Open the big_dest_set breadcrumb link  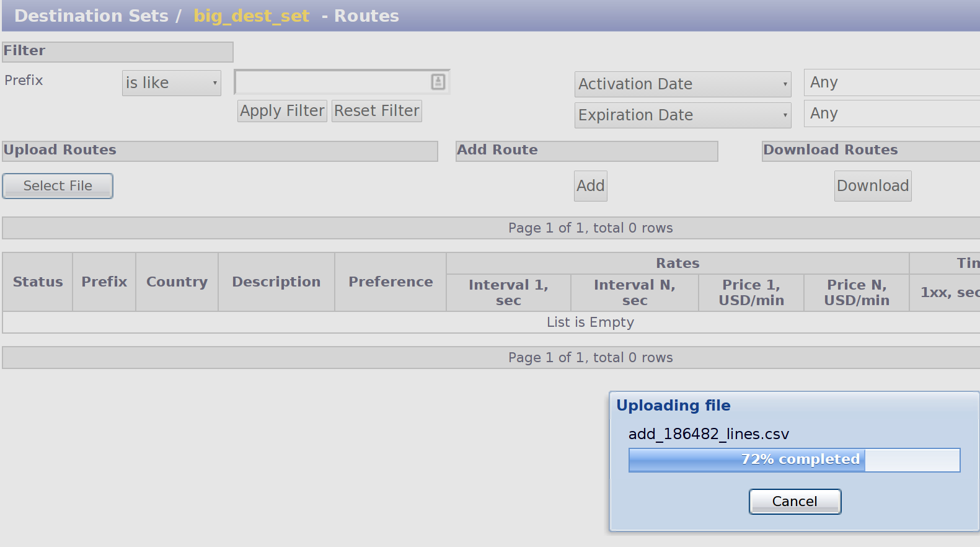(x=251, y=16)
